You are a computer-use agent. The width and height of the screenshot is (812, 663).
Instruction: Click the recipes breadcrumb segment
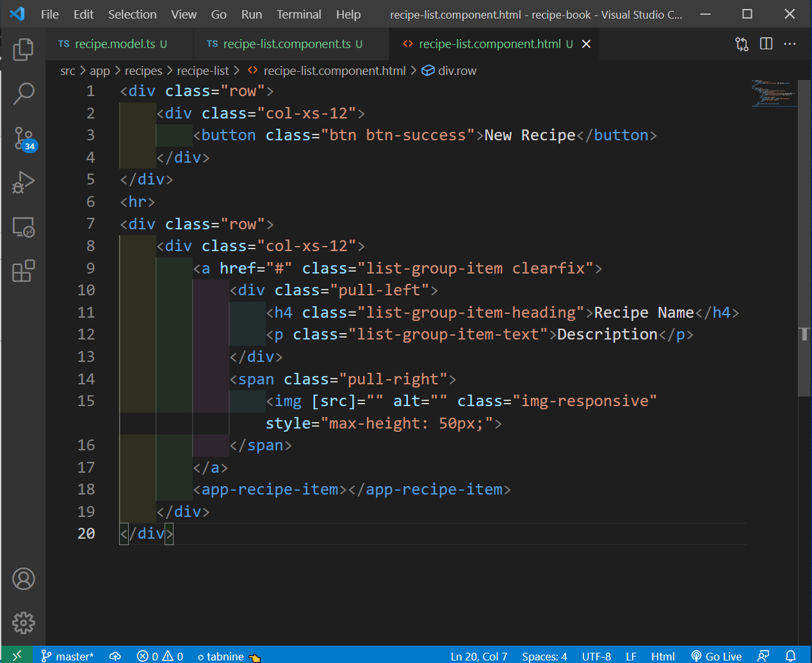[143, 70]
